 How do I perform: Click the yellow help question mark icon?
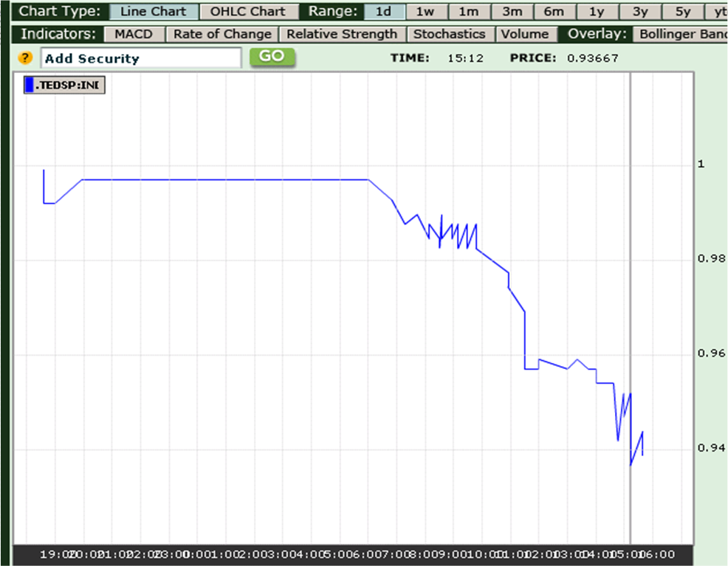tap(25, 58)
